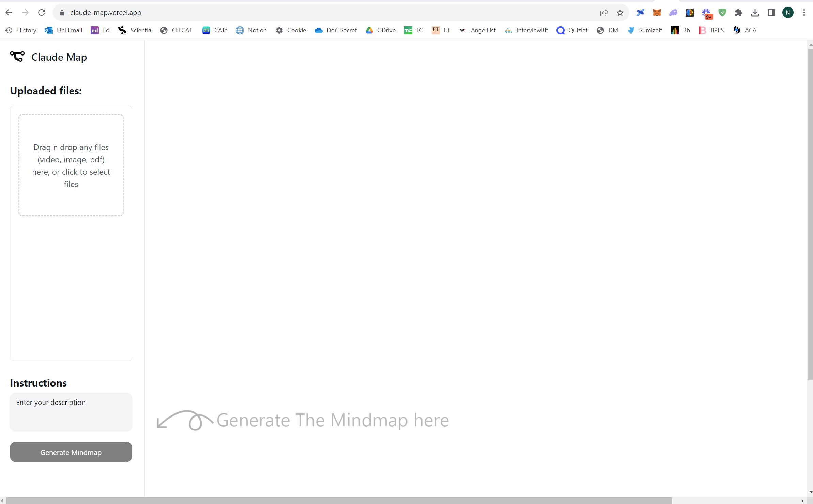Bookmark this page with the star icon

(620, 13)
